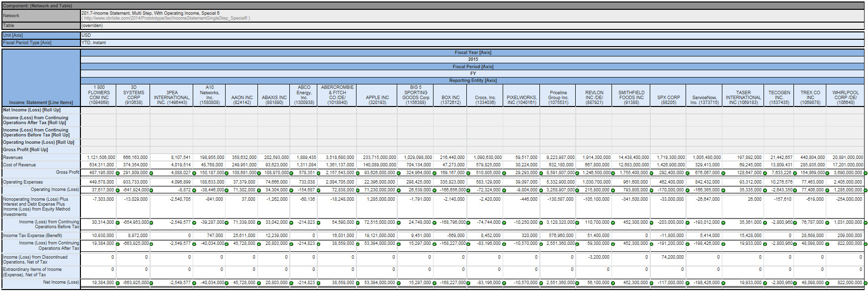The height and width of the screenshot is (293, 868).
Task: Click the Component: (Network and Table) title bar
Action: pyautogui.click(x=433, y=6)
